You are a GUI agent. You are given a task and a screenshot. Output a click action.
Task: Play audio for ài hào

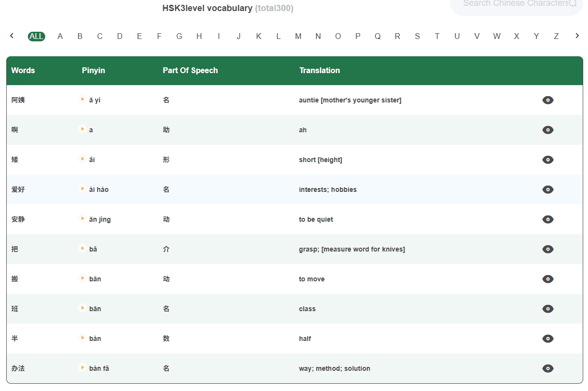coord(82,189)
